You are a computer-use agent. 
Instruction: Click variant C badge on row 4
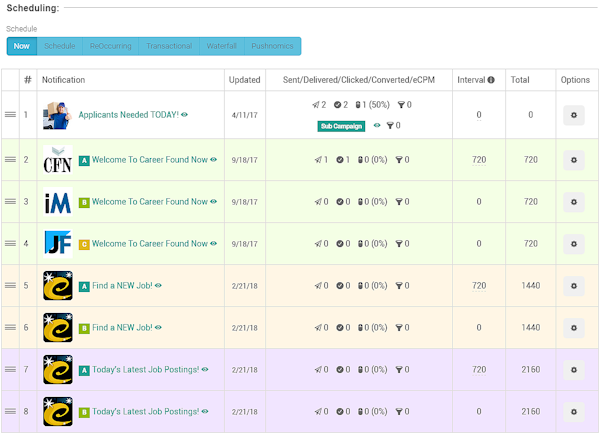pyautogui.click(x=84, y=244)
